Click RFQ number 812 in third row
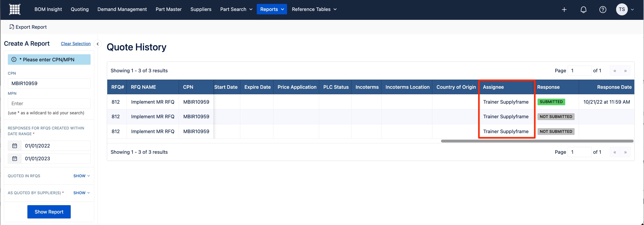The height and width of the screenshot is (225, 644). [x=116, y=132]
